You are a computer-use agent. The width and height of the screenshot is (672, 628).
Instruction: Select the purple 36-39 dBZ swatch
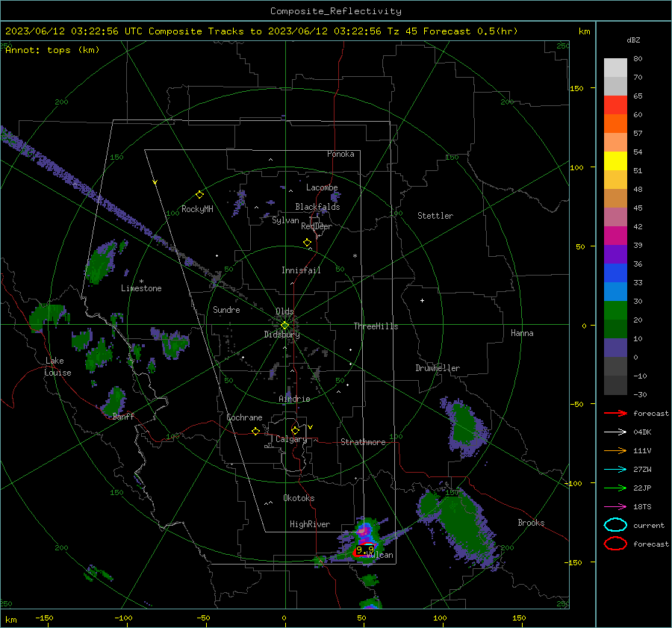tap(615, 255)
